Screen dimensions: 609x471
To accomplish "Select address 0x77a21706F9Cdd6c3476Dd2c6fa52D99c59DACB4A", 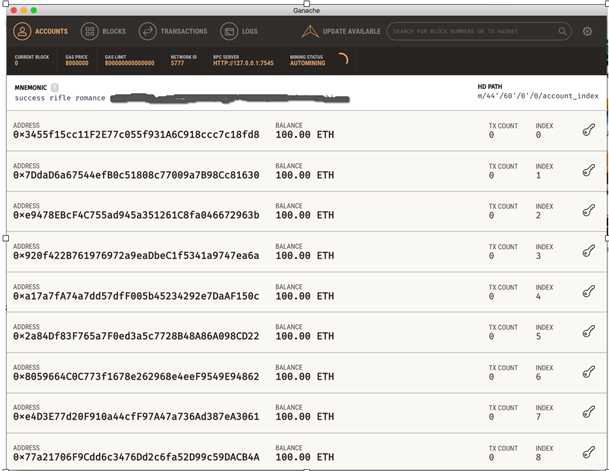I will [136, 457].
